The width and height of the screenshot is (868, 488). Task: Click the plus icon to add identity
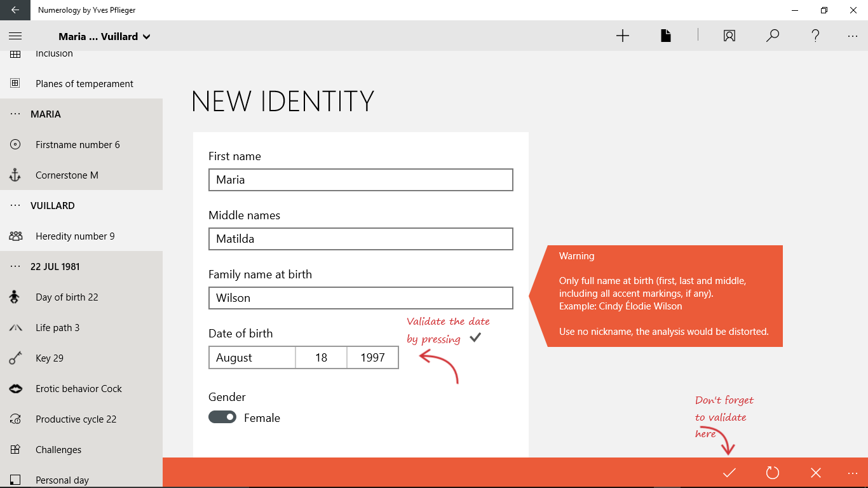623,36
